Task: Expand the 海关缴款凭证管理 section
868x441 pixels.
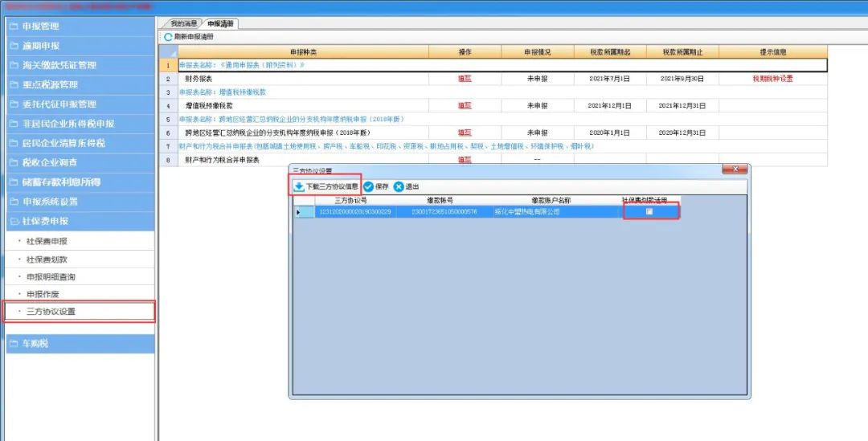Action: (80, 65)
